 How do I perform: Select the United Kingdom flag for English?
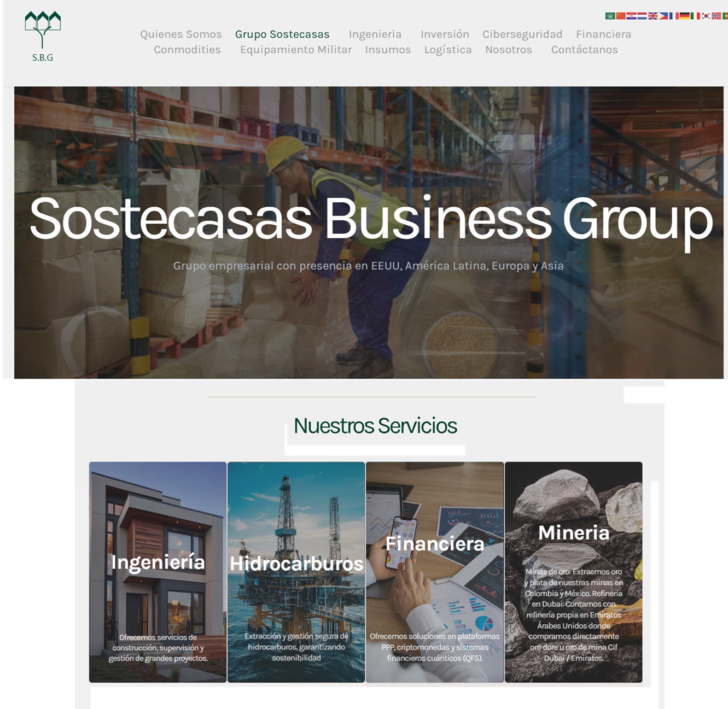click(653, 16)
